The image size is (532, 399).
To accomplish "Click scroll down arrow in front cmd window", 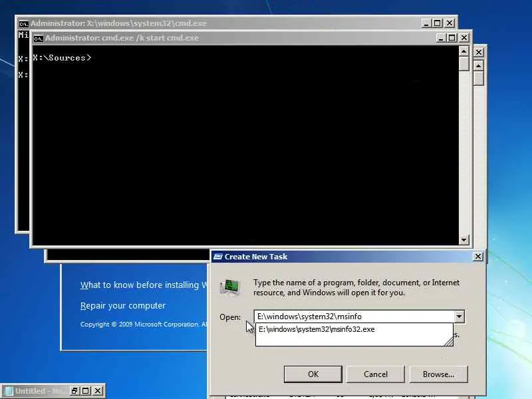I will 464,240.
